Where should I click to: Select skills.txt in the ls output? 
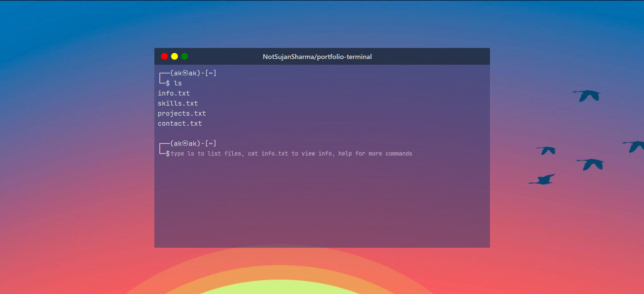[178, 103]
